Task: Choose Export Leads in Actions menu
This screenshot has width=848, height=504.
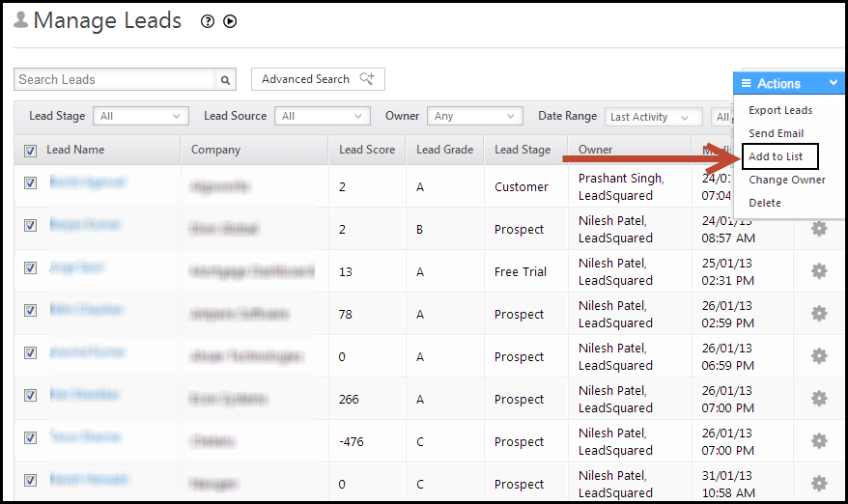Action: [x=780, y=110]
